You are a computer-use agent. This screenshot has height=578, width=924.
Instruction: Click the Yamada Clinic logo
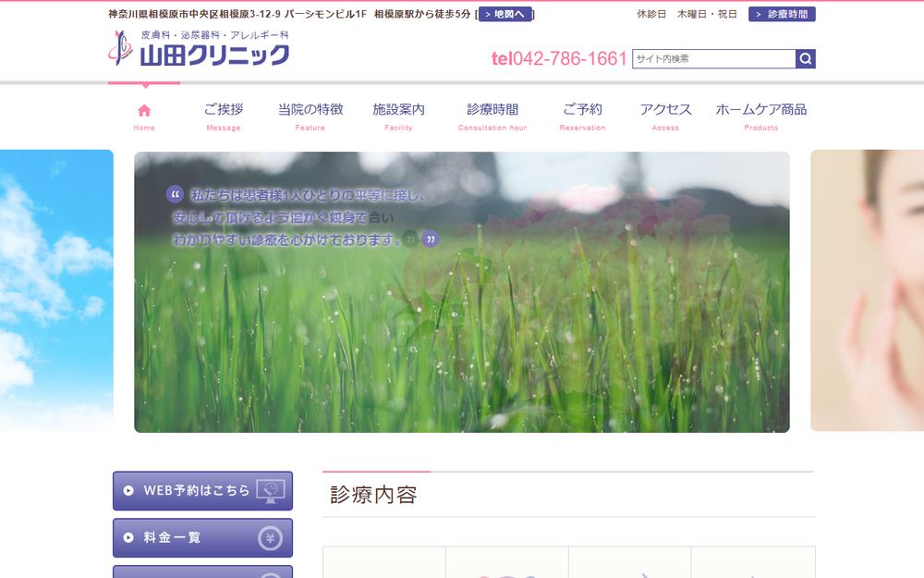(x=199, y=48)
